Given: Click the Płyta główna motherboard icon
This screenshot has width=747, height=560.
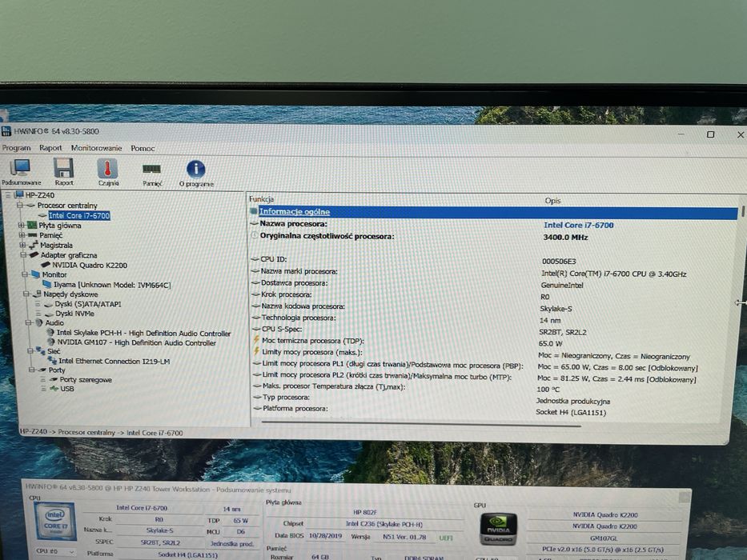Looking at the screenshot, I should [x=32, y=225].
